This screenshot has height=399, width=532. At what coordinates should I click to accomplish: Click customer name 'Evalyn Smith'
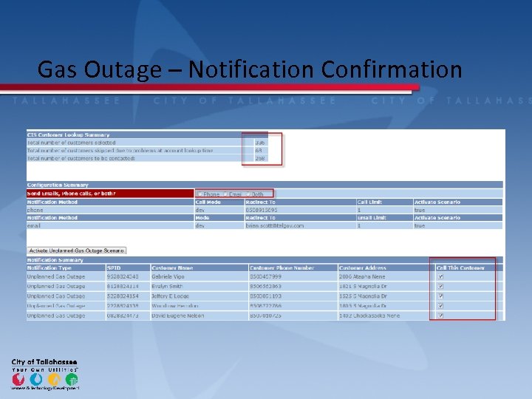pos(167,287)
